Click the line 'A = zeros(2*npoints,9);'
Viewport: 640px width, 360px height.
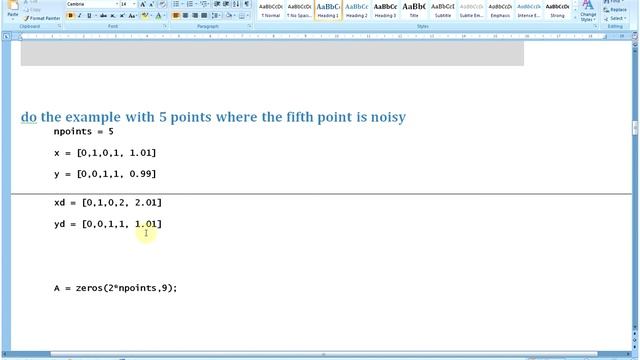click(x=116, y=288)
